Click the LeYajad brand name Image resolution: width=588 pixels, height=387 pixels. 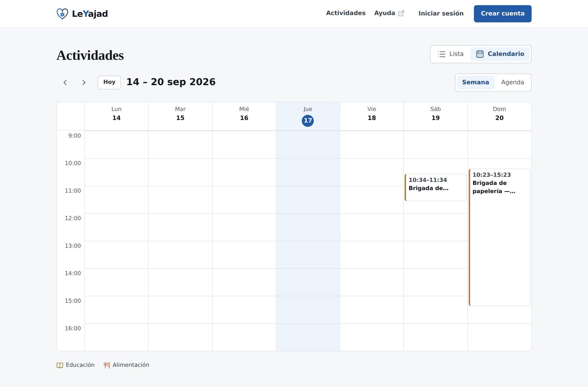click(x=90, y=14)
